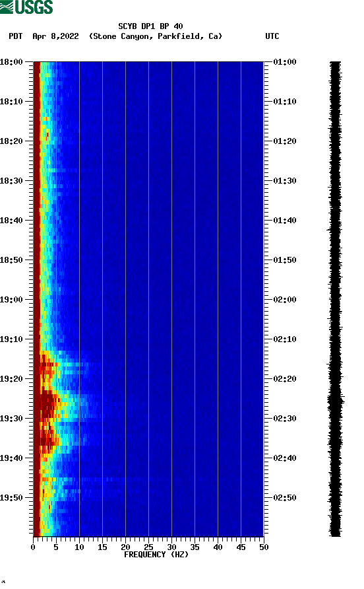Click the 10 Hz frequency tick label
Screen dimensions: 364x589
click(79, 547)
